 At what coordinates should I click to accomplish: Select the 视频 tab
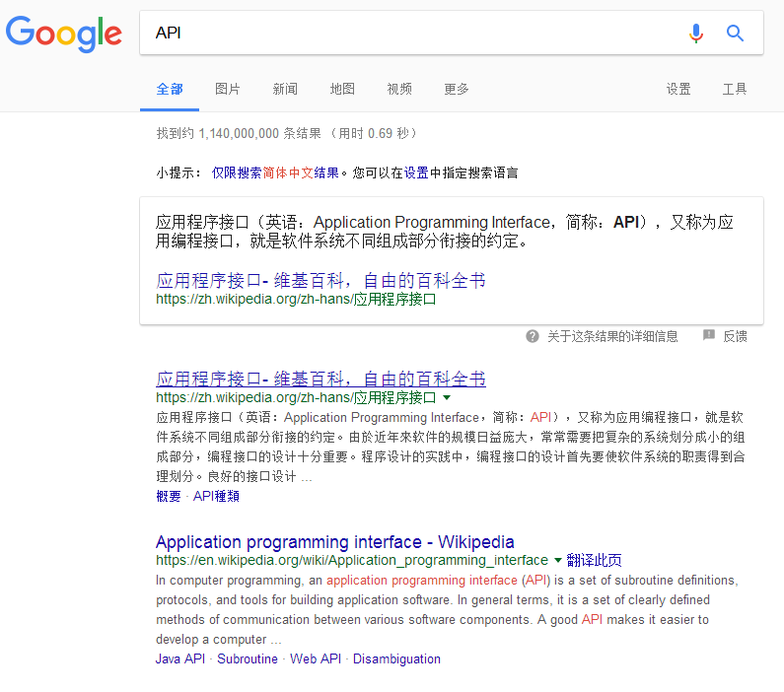(x=399, y=89)
